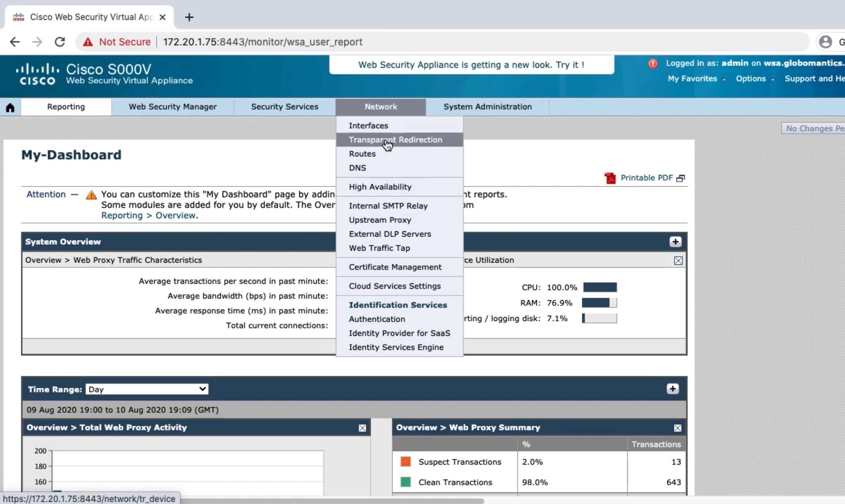Click the logging disk utilization bar
845x504 pixels.
point(599,318)
